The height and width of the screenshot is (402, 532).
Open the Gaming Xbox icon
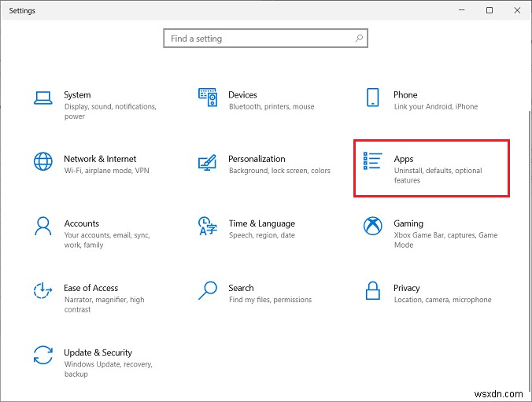(x=372, y=226)
